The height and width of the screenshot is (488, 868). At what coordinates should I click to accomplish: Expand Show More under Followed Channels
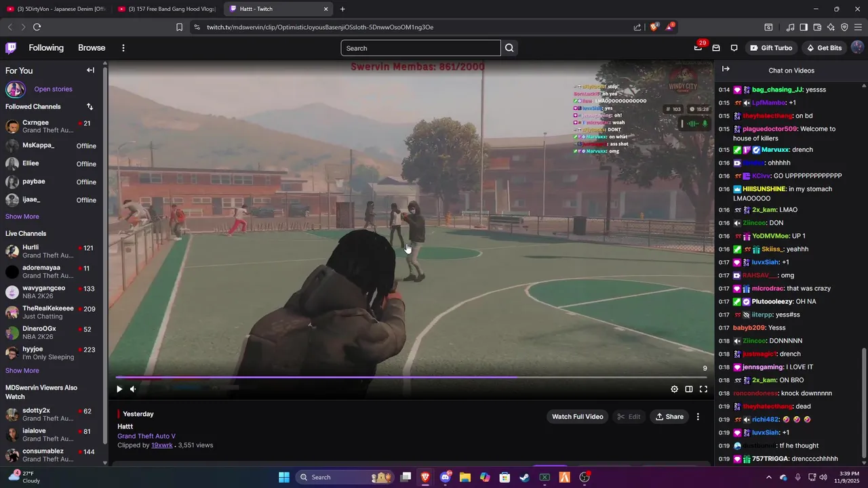pos(22,216)
